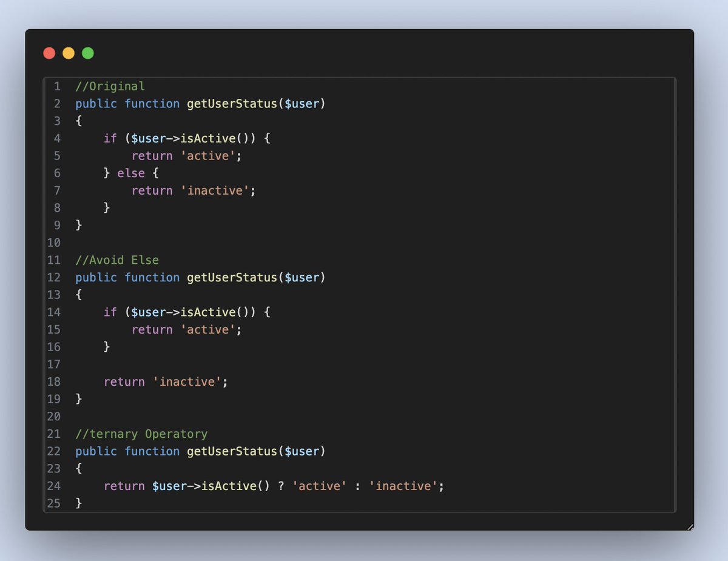Click line number 10 in the gutter
The height and width of the screenshot is (561, 728).
pyautogui.click(x=53, y=243)
